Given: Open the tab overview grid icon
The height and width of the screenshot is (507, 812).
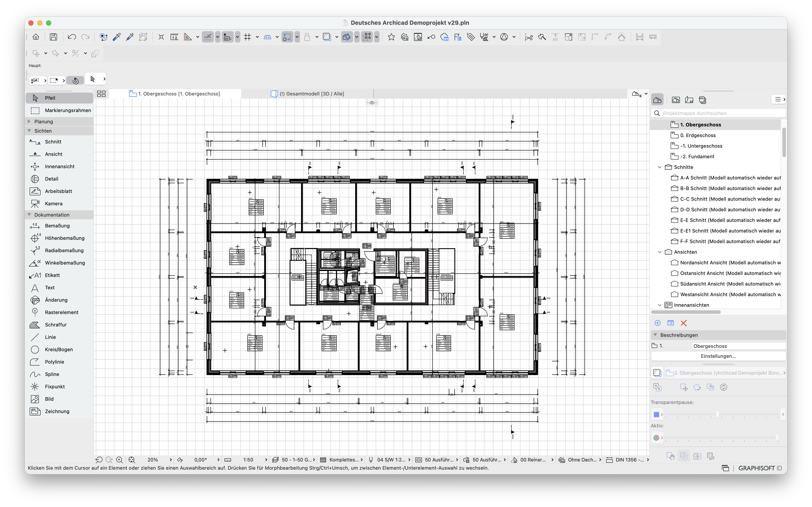Looking at the screenshot, I should [x=101, y=94].
